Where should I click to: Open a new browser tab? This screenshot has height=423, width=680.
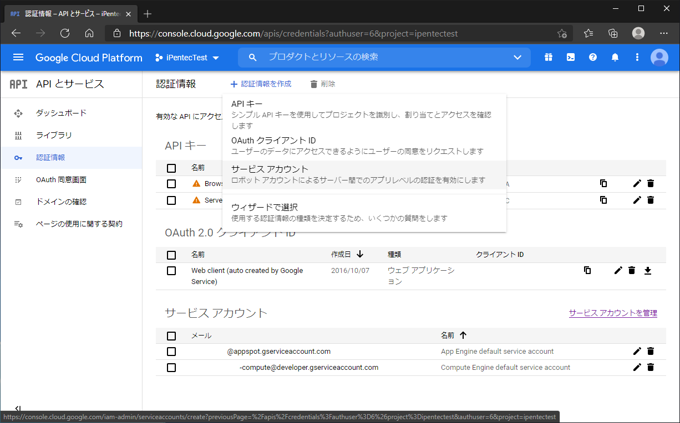coord(147,14)
